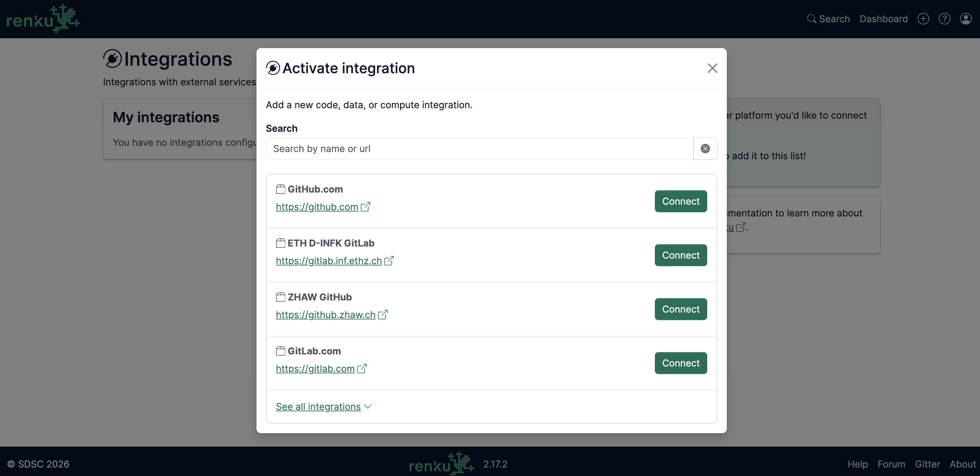This screenshot has width=980, height=476.
Task: Open the https://gitlab.com link
Action: (x=315, y=369)
